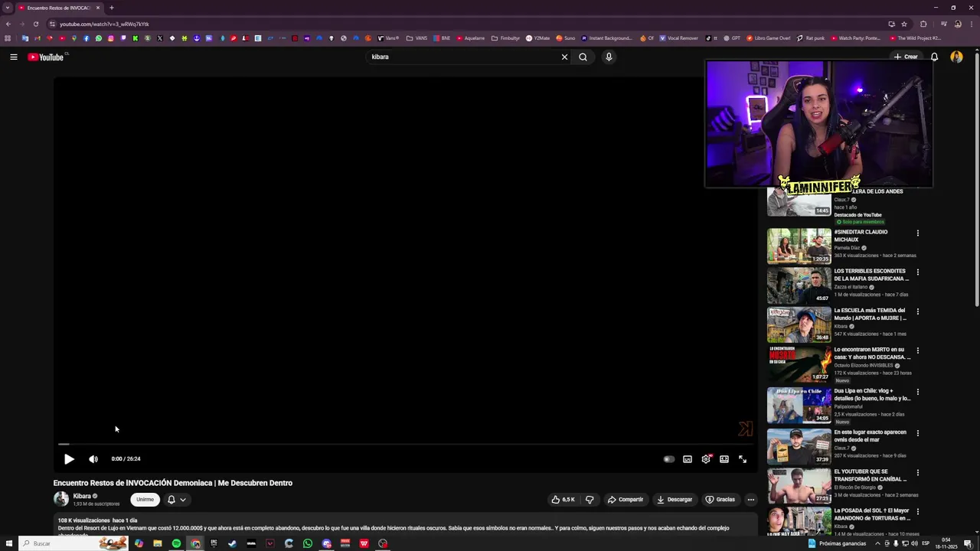Toggle subtitles in the player
The height and width of the screenshot is (551, 980).
(688, 459)
